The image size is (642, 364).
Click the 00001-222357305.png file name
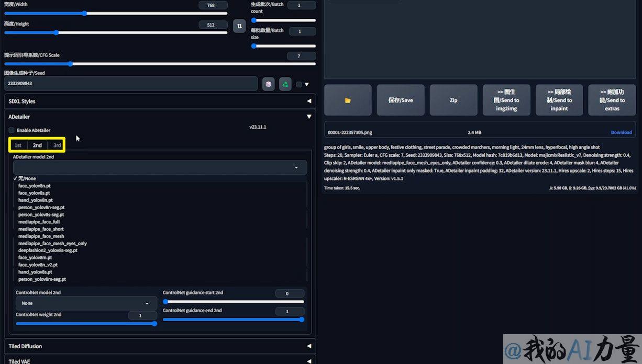click(350, 132)
